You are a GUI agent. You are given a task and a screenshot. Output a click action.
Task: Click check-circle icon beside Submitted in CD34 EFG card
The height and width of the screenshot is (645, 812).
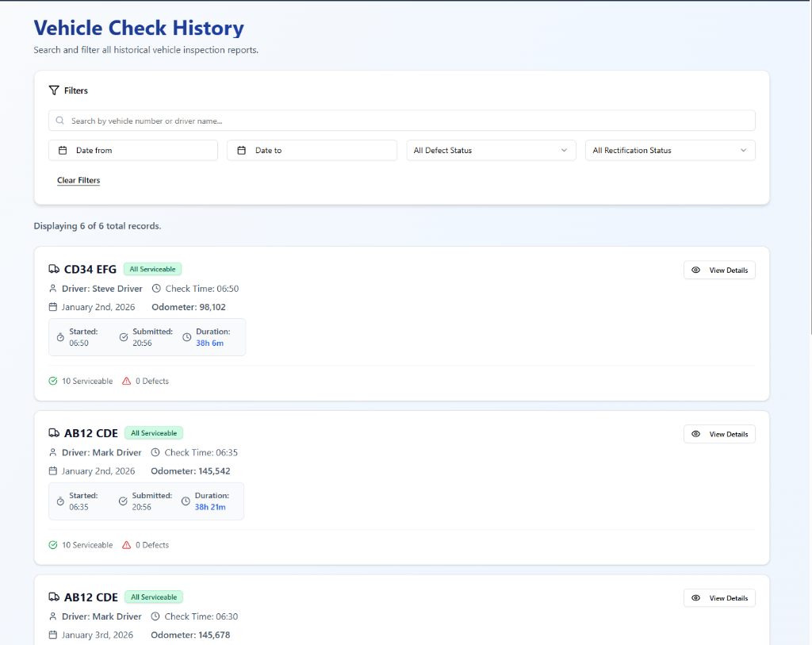(124, 337)
